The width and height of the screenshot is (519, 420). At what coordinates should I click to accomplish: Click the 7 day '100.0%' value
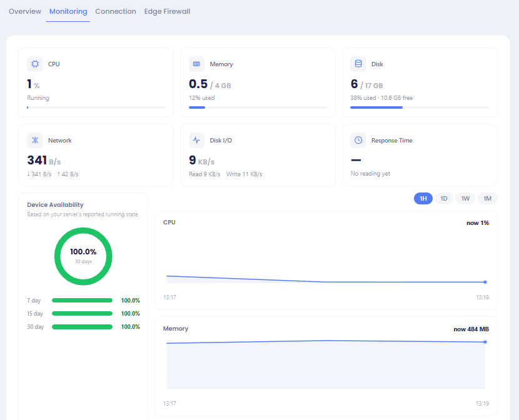[131, 300]
